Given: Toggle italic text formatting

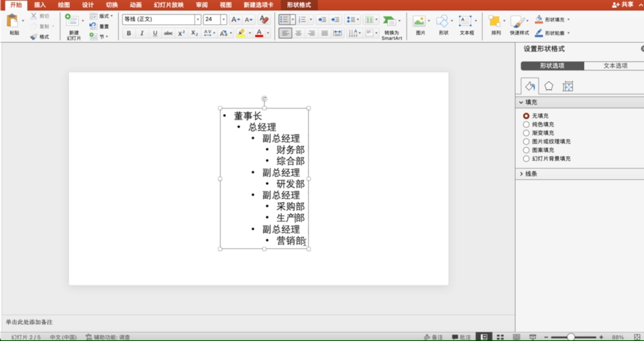Looking at the screenshot, I should [x=142, y=33].
